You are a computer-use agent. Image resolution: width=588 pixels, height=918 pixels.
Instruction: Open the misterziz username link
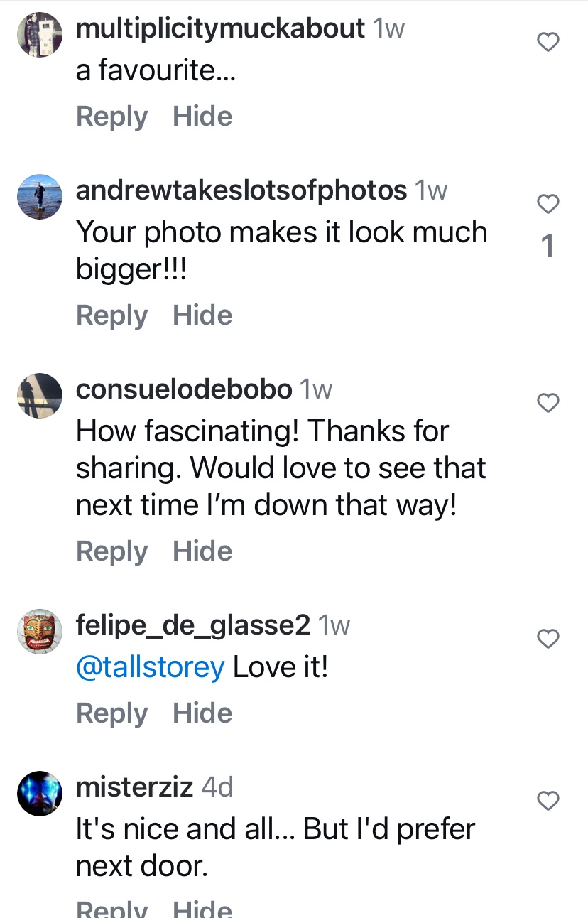tap(134, 787)
